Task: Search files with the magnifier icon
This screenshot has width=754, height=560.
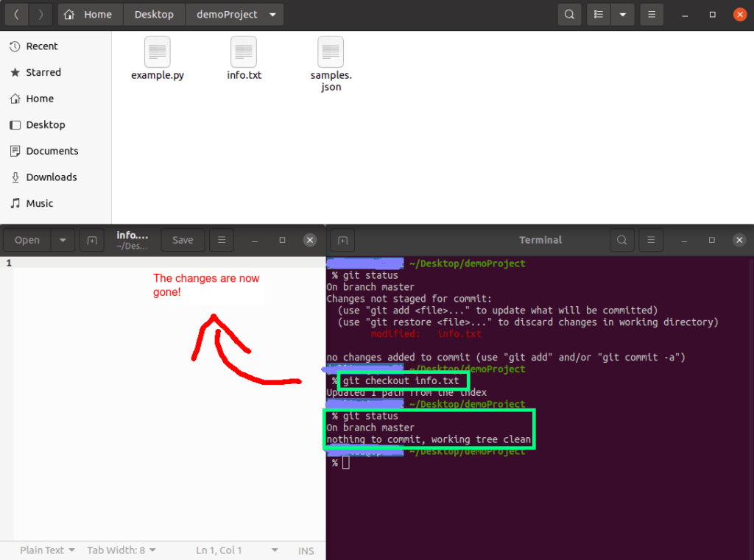Action: pyautogui.click(x=569, y=15)
